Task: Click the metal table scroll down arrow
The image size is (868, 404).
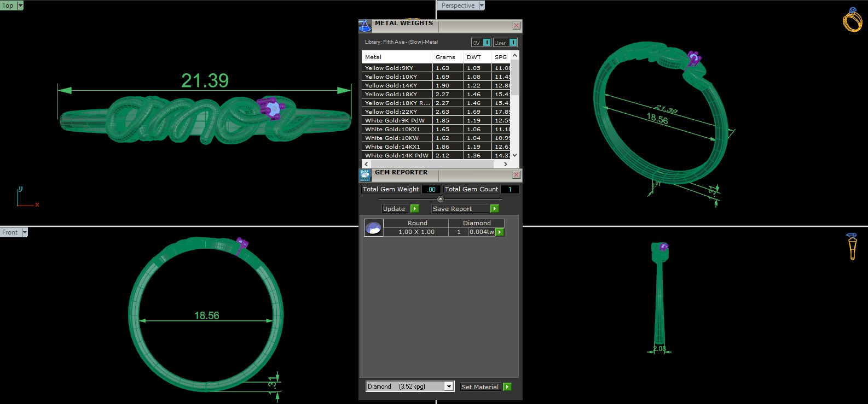Action: click(x=514, y=155)
